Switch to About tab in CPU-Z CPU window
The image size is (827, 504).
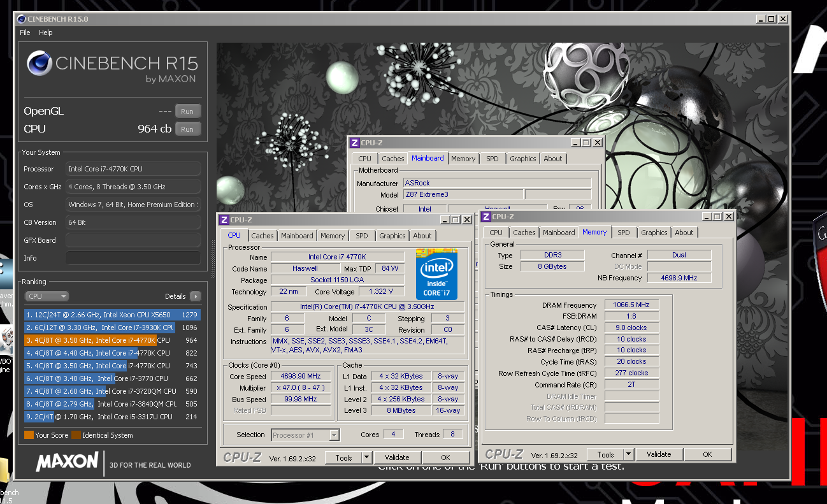coord(422,236)
